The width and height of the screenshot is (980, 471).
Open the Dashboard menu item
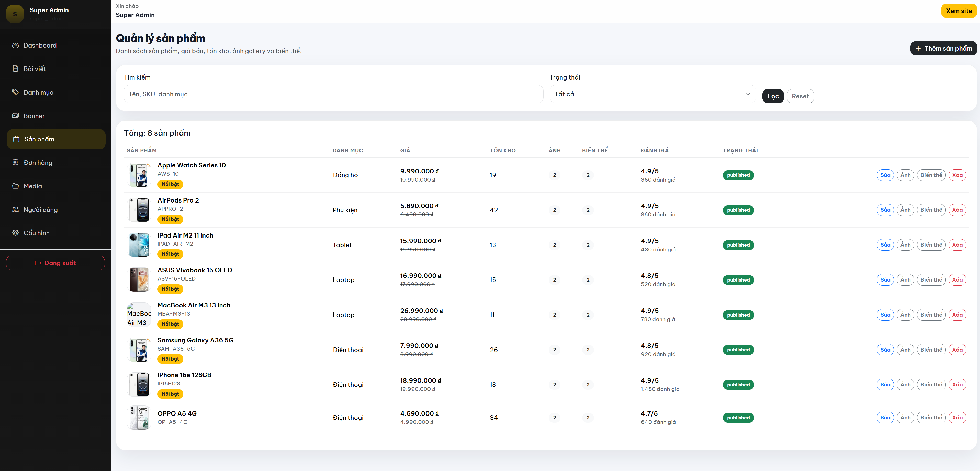tap(56, 45)
